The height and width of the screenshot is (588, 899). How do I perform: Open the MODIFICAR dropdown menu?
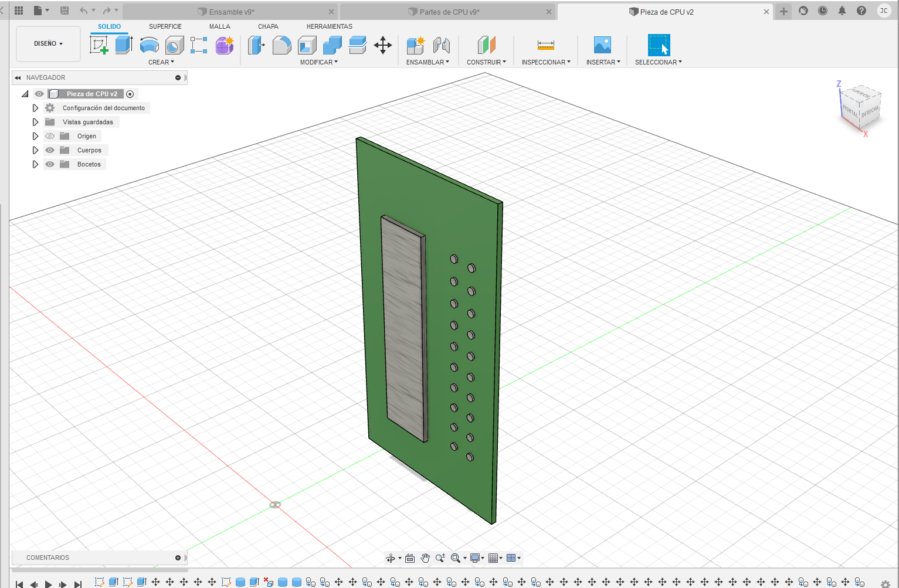pos(319,62)
